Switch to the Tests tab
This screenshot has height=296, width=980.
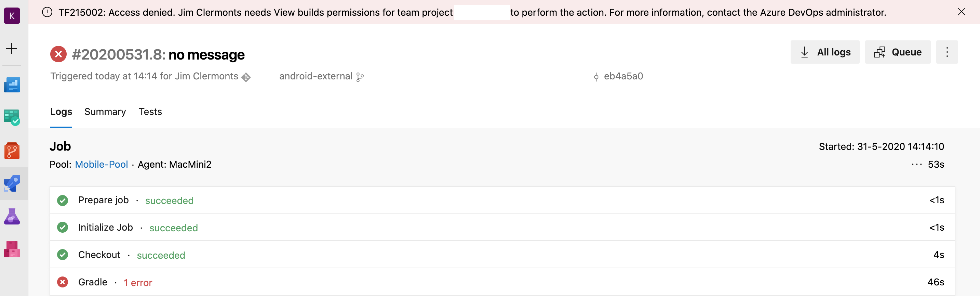point(150,112)
